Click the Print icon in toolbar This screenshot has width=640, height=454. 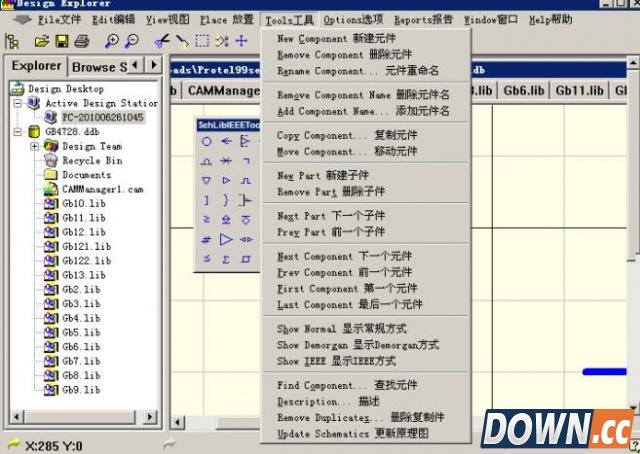82,41
